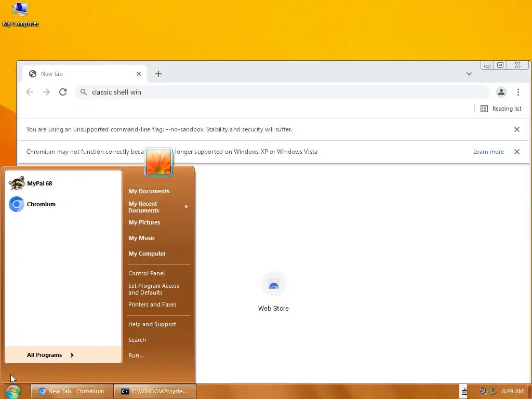532x399 pixels.
Task: Switch to New Tab - Chromium taskbar button
Action: pos(72,391)
